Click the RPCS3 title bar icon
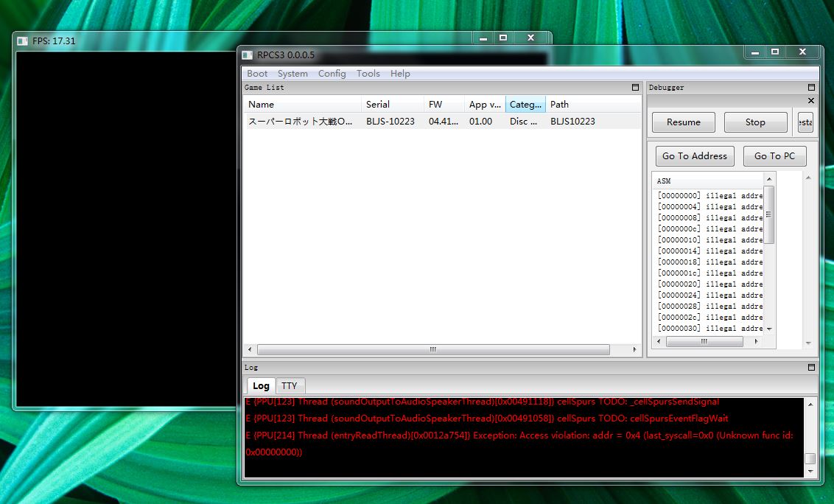Viewport: 834px width, 504px height. (248, 55)
